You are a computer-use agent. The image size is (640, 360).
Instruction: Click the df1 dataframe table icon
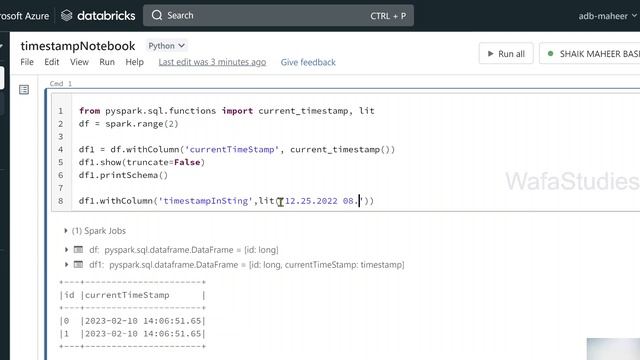(78, 264)
